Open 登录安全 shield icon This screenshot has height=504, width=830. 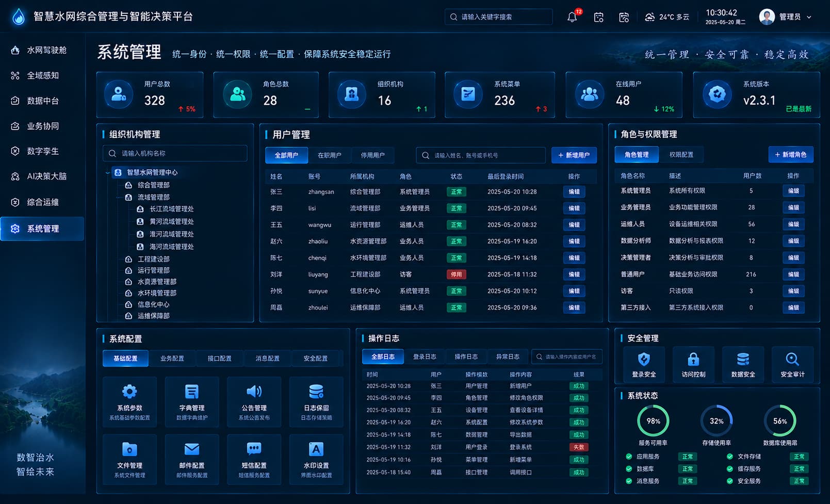point(644,359)
